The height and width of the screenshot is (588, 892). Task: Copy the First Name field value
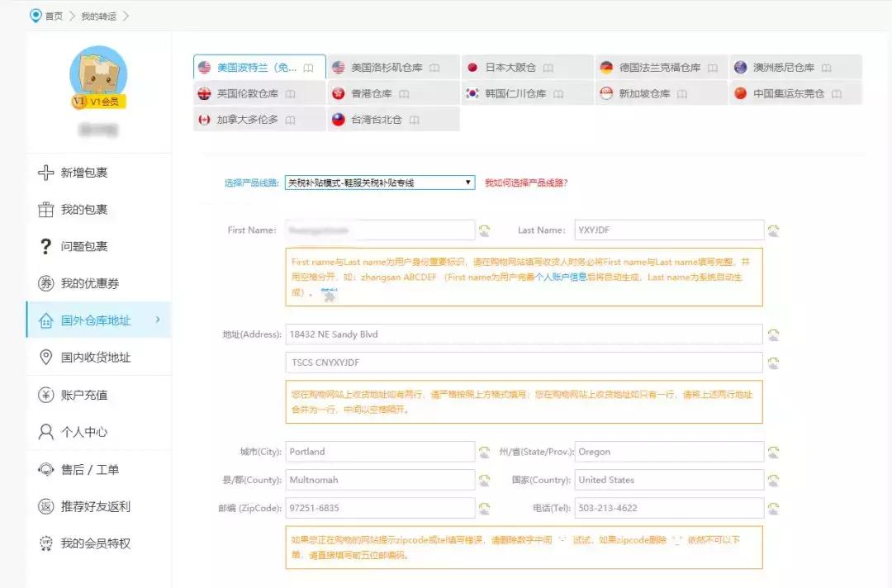point(485,230)
